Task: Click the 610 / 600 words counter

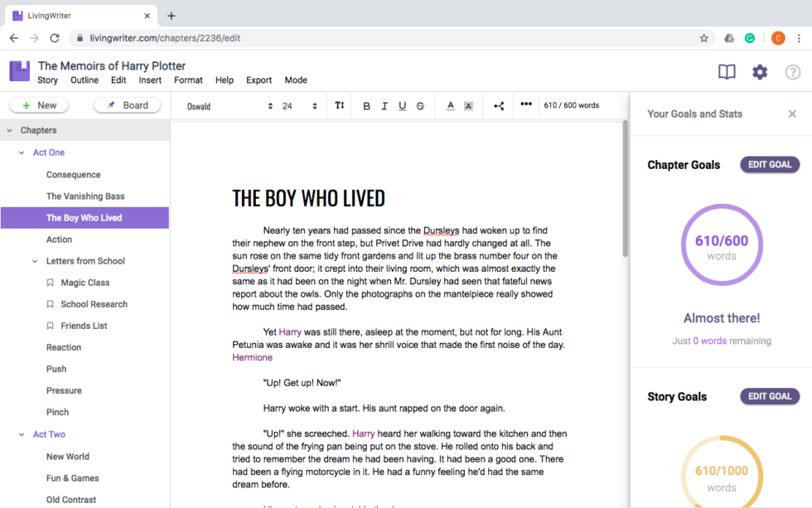Action: pos(571,105)
